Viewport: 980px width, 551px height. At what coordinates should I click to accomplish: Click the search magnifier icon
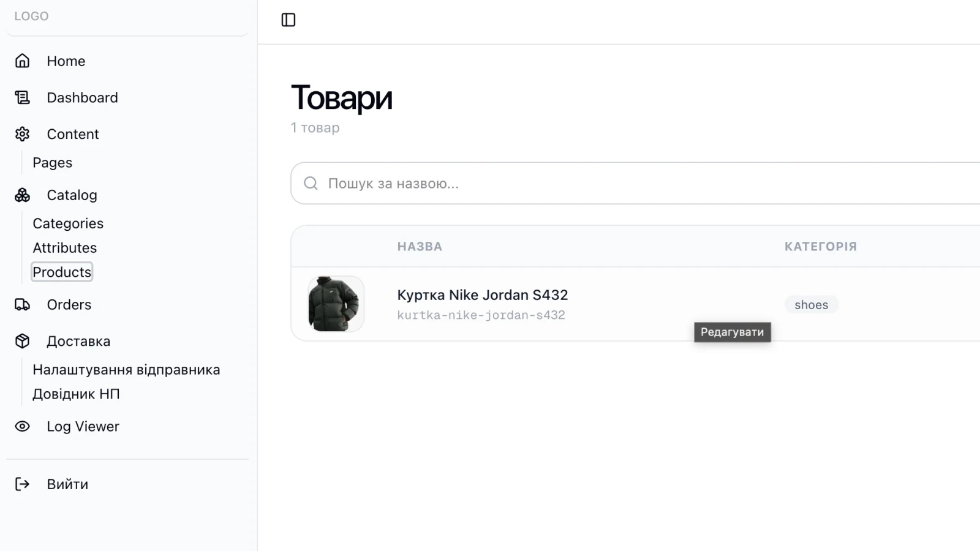[311, 183]
